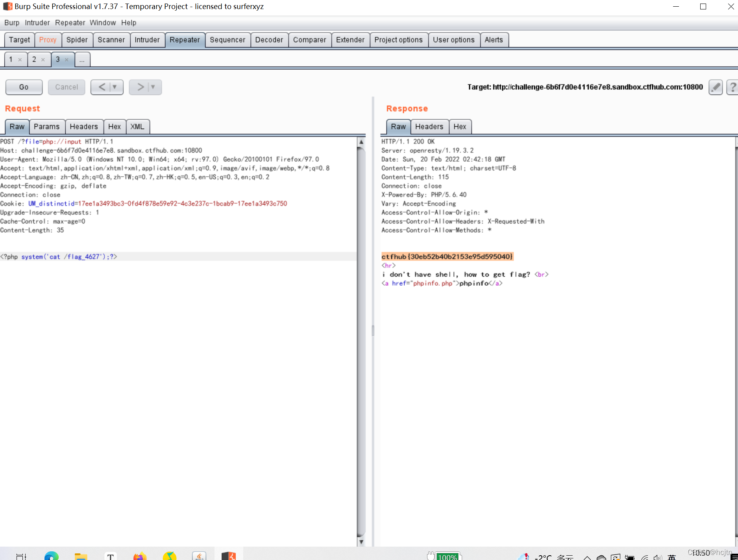Click the Go button to send request
Viewport: 738px width, 560px height.
point(24,87)
